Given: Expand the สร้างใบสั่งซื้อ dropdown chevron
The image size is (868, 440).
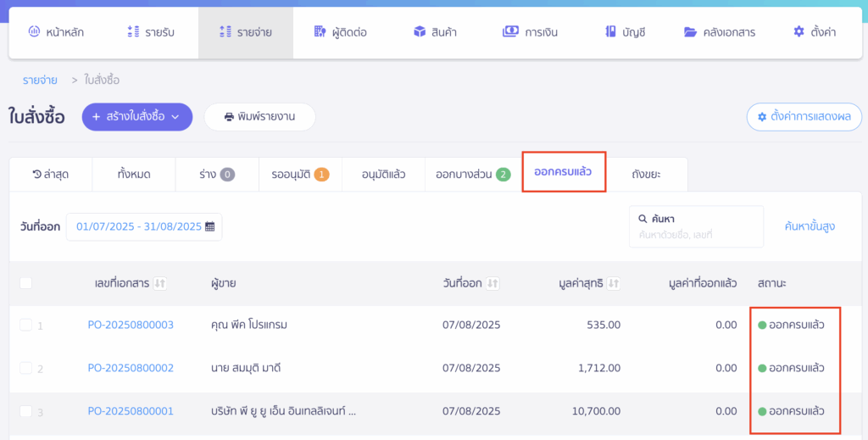Looking at the screenshot, I should tap(175, 117).
